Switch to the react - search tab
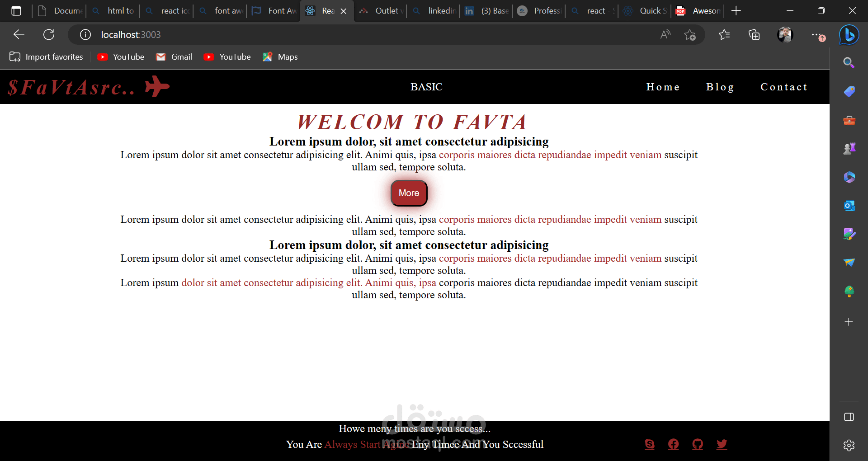Image resolution: width=868 pixels, height=461 pixels. (593, 11)
